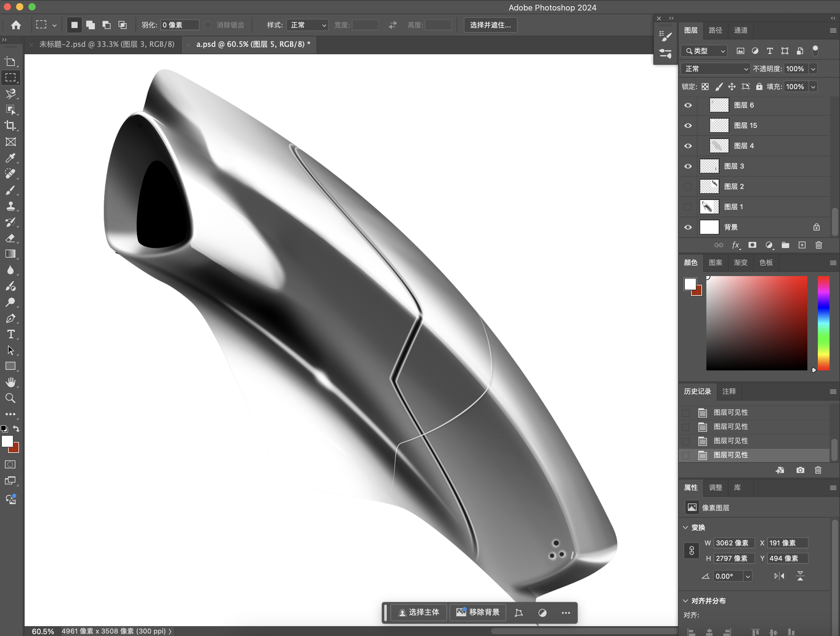
Task: Select the Clone Stamp tool
Action: [x=10, y=206]
